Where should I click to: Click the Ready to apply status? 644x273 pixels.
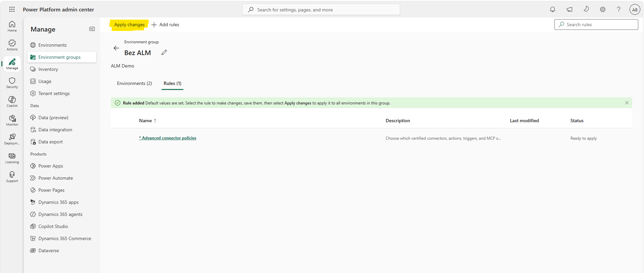point(584,138)
